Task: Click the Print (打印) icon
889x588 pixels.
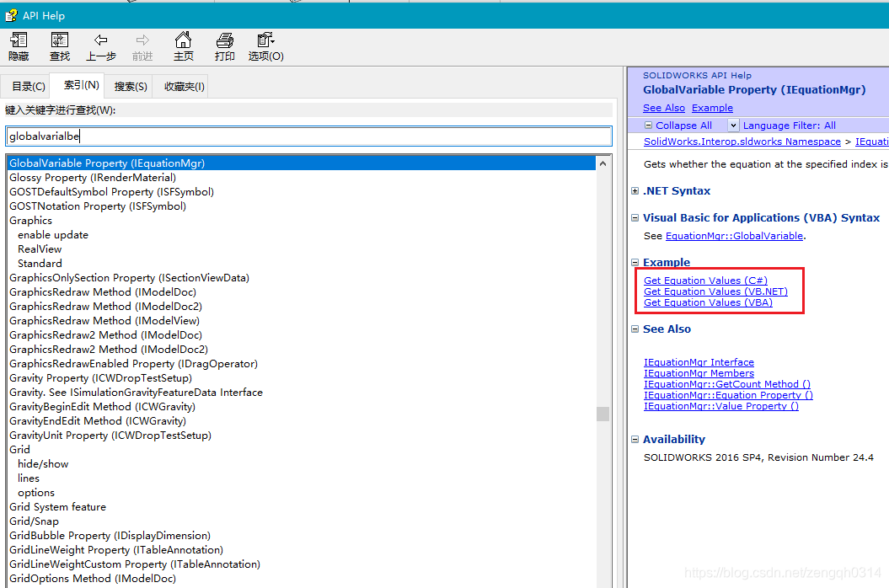Action: coord(224,40)
